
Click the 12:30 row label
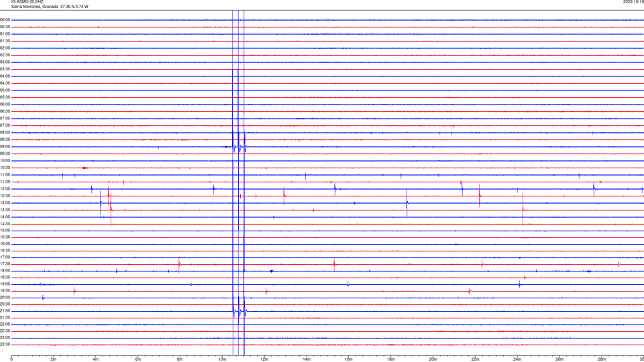5,196
